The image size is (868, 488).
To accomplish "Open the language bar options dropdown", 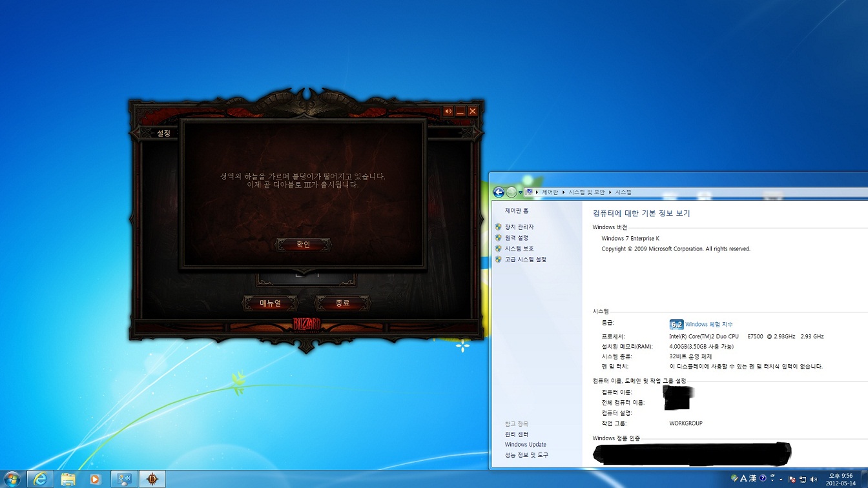I will [772, 480].
